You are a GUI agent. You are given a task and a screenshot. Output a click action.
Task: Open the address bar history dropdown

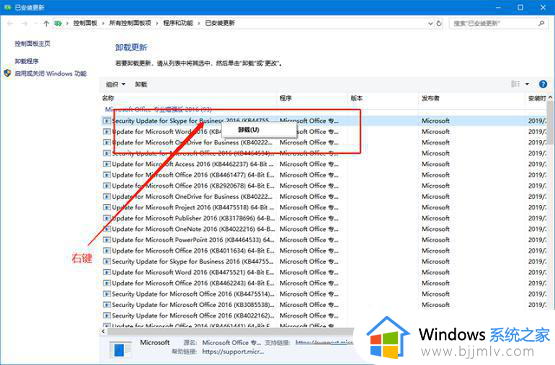[x=430, y=23]
